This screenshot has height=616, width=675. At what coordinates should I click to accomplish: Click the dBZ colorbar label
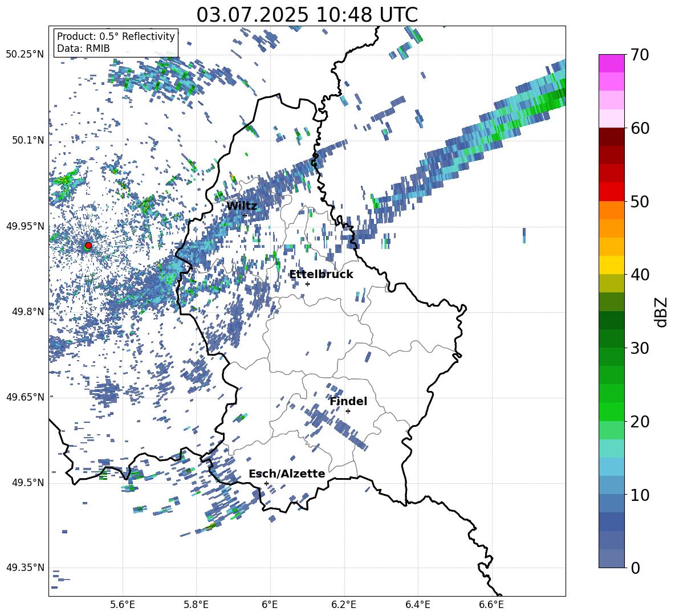pos(662,312)
